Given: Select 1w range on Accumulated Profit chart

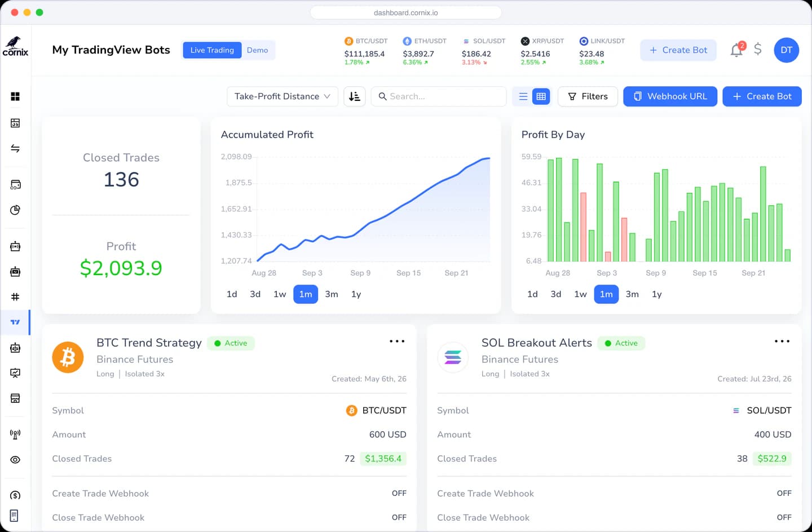Looking at the screenshot, I should (x=280, y=294).
